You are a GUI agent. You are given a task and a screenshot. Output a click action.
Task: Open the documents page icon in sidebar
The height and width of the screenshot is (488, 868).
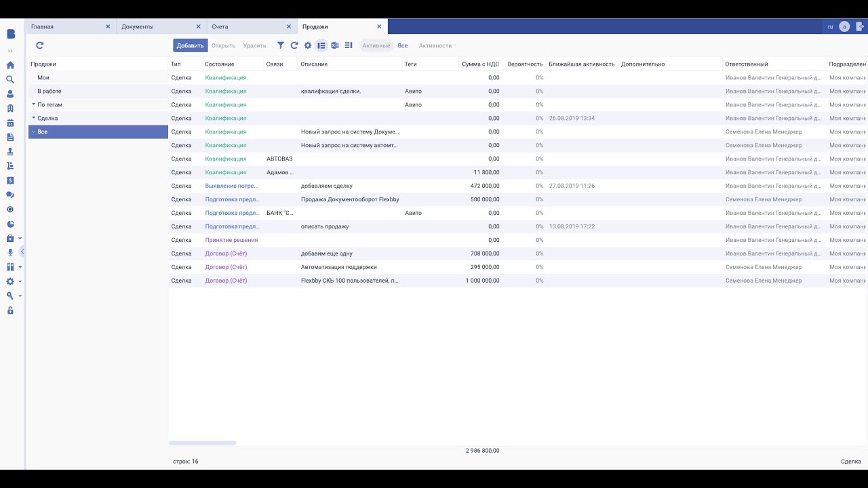10,137
